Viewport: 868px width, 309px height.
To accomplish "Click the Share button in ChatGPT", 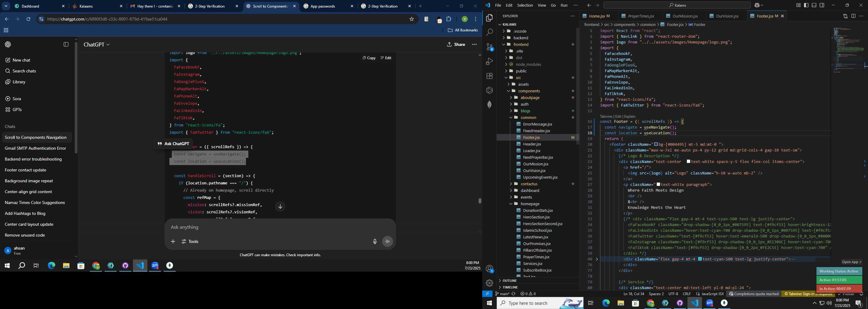I will [x=456, y=45].
